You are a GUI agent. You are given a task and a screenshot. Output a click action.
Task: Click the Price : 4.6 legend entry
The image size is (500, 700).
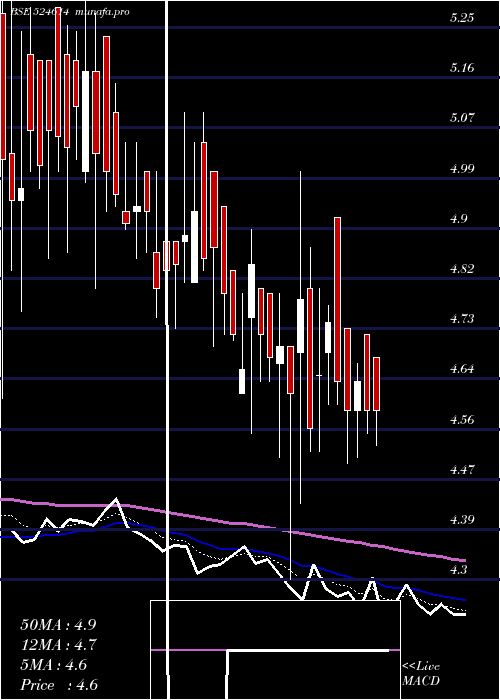click(58, 685)
